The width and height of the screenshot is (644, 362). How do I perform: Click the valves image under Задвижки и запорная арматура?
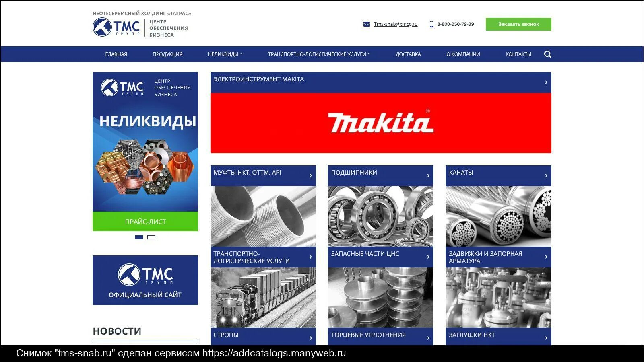498,298
